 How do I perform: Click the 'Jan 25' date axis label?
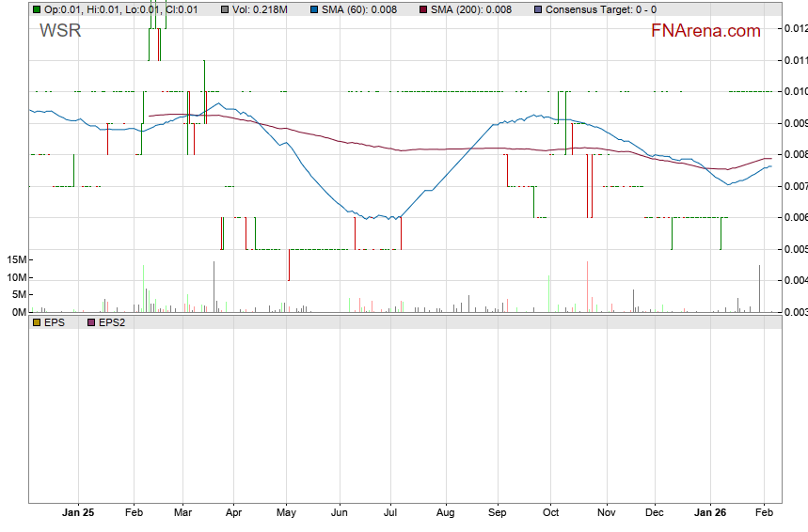[77, 513]
